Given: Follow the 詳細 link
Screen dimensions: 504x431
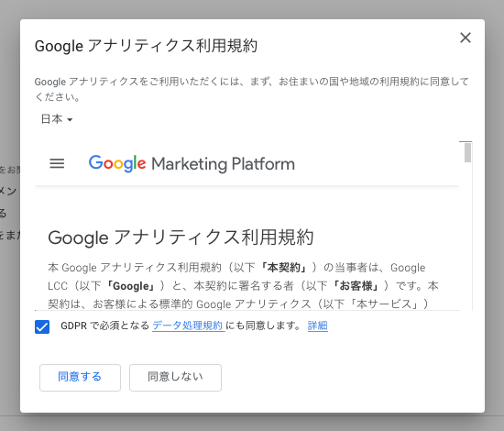Looking at the screenshot, I should point(318,326).
